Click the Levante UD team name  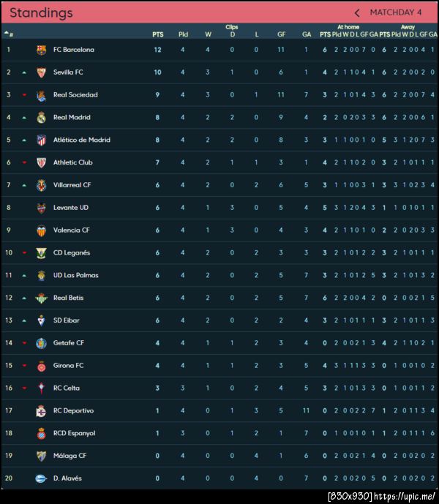click(71, 208)
